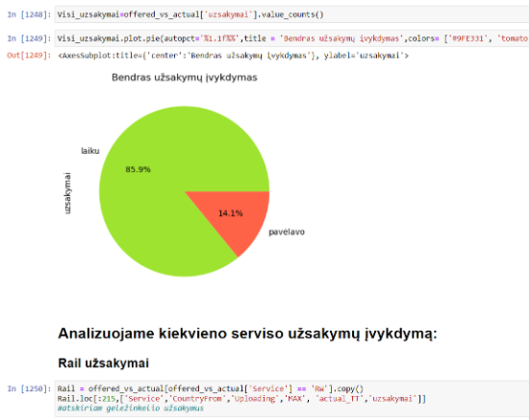The height and width of the screenshot is (420, 529).
Task: Click the Out[1249] output prompt
Action: click(x=29, y=55)
